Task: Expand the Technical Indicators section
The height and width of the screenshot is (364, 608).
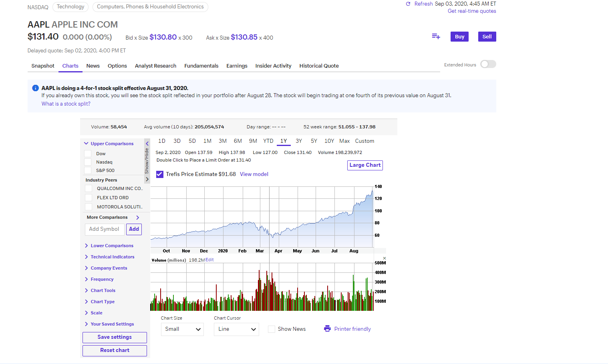Action: pyautogui.click(x=112, y=257)
